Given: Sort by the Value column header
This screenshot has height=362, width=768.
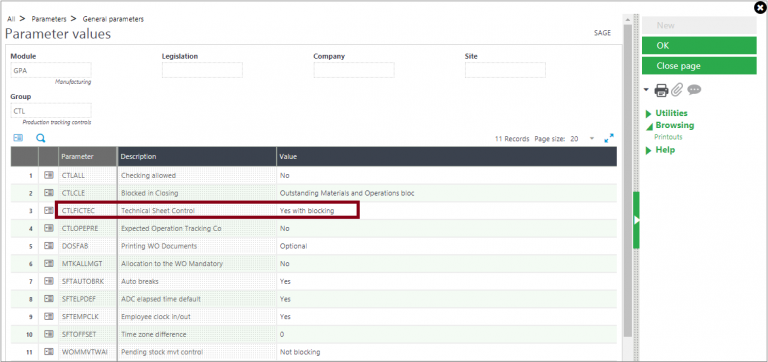Looking at the screenshot, I should [447, 156].
